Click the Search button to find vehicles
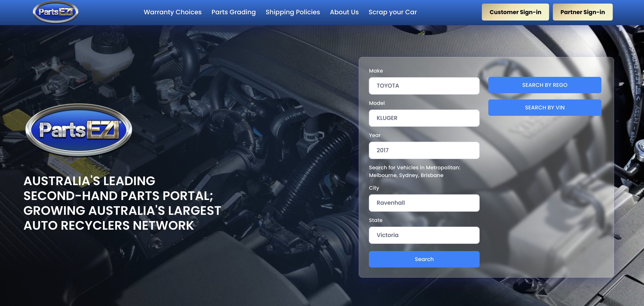 coord(424,259)
